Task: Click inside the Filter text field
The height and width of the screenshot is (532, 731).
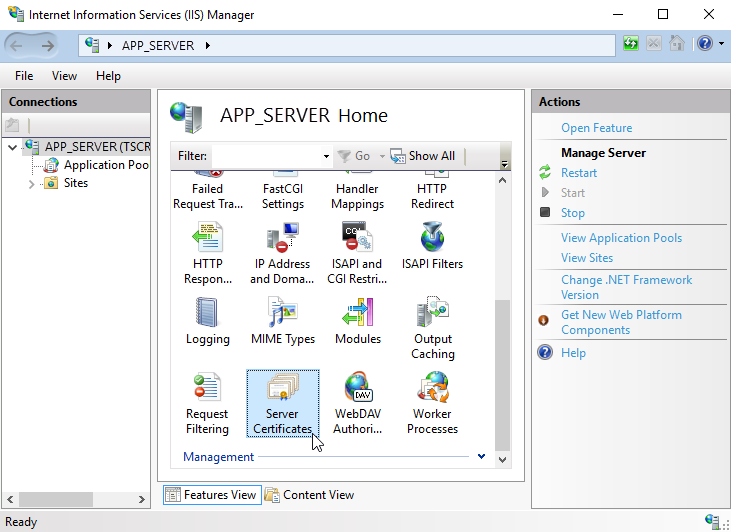Action: (267, 156)
